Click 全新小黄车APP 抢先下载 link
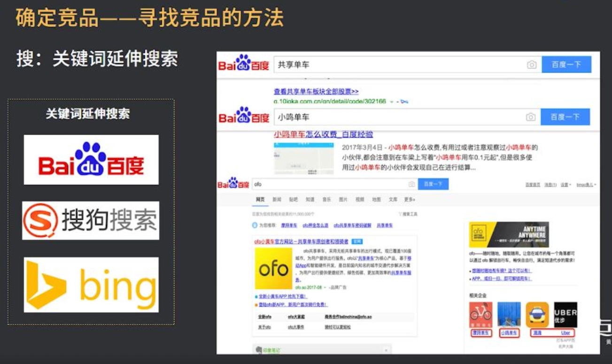 (282, 297)
